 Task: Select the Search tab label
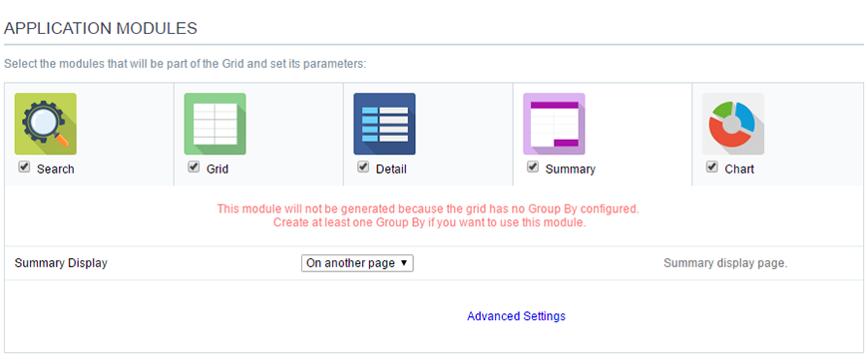point(55,170)
